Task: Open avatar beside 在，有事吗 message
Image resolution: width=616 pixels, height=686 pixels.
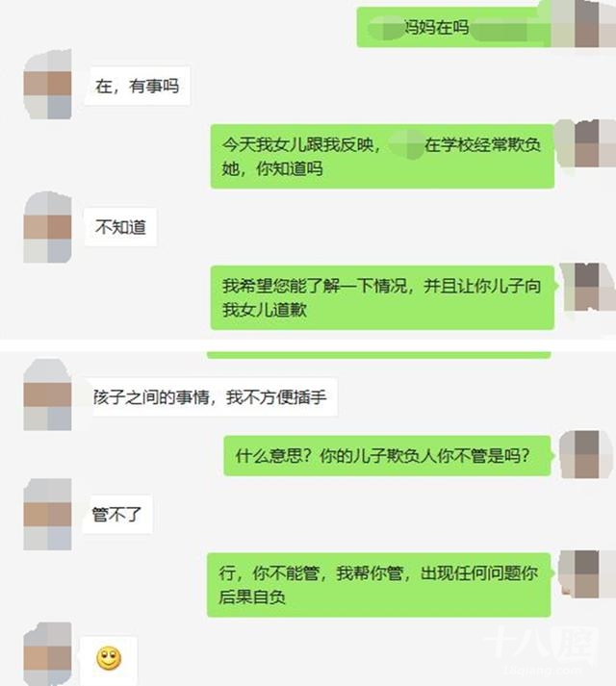Action: [x=48, y=85]
